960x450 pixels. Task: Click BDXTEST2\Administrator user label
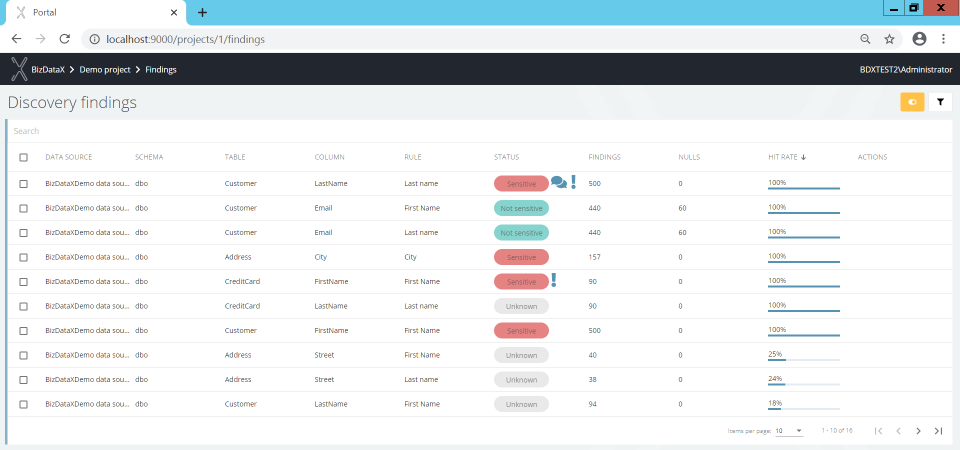click(x=906, y=70)
